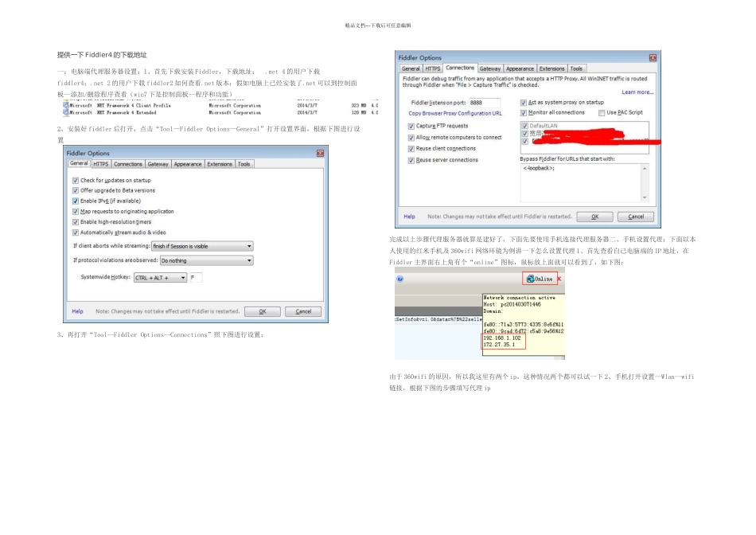756x535 pixels.
Task: Toggle Act as system proxy on startup
Action: click(x=523, y=103)
